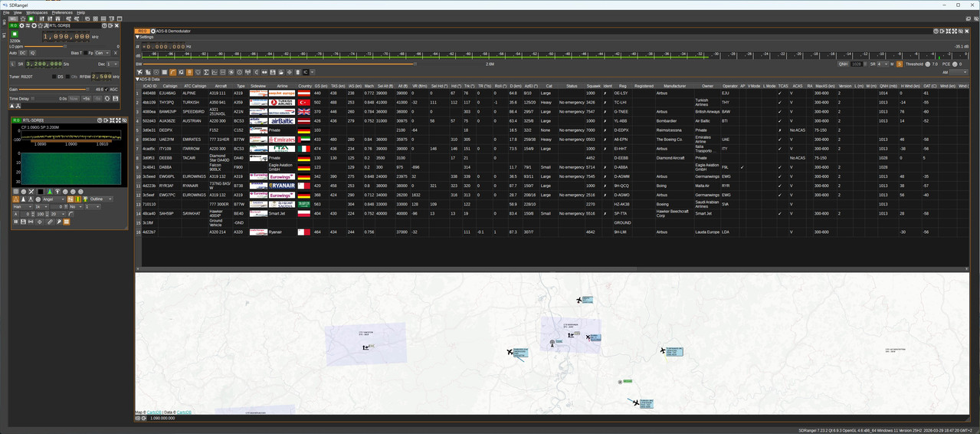
Task: Open the Fp center position dropdown
Action: coord(102,53)
